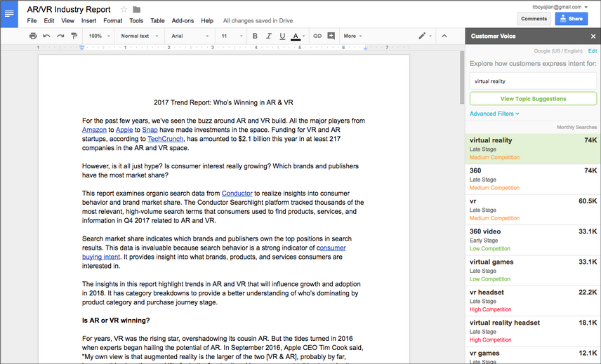The height and width of the screenshot is (364, 601).
Task: Hide the menus with the up chevron
Action: [x=444, y=36]
